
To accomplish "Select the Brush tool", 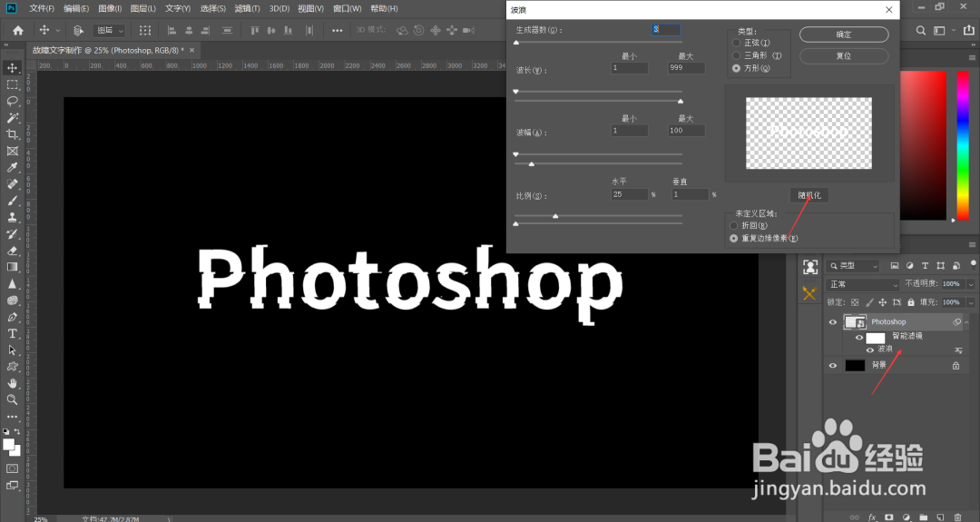I will click(x=13, y=201).
